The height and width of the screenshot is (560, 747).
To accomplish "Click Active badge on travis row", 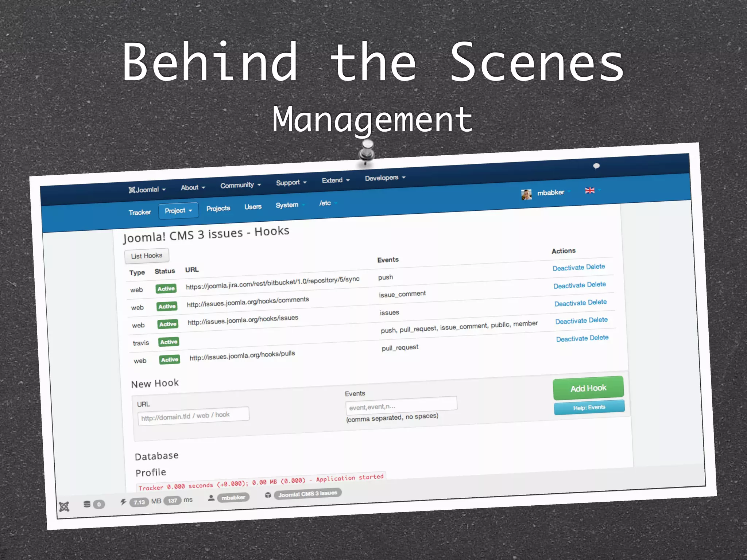I will tap(169, 342).
